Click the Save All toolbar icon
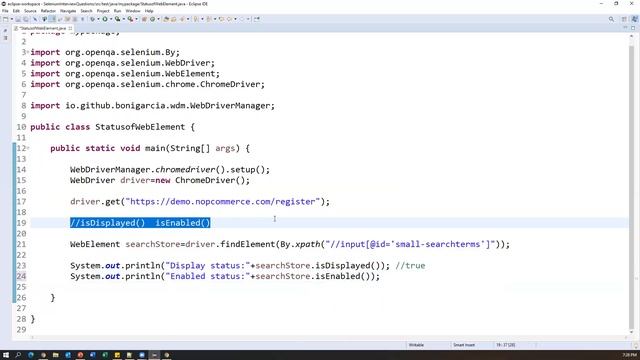This screenshot has height=360, width=640. (x=26, y=19)
